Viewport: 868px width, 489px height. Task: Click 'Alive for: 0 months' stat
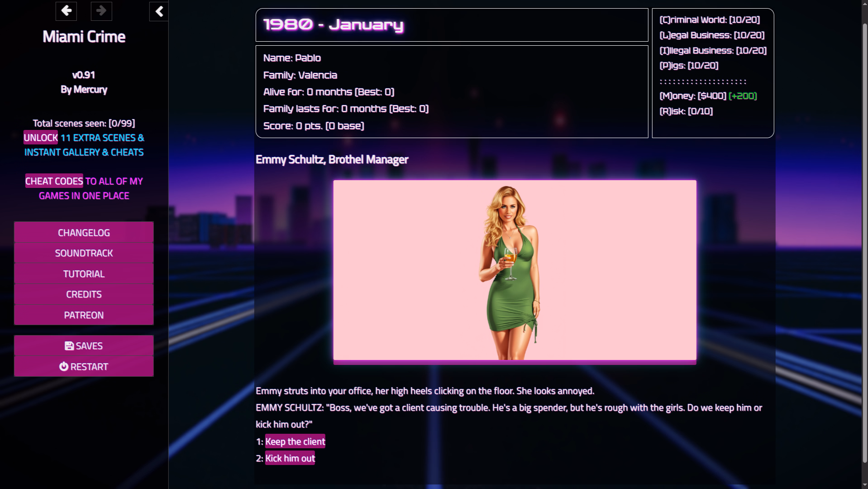point(329,92)
